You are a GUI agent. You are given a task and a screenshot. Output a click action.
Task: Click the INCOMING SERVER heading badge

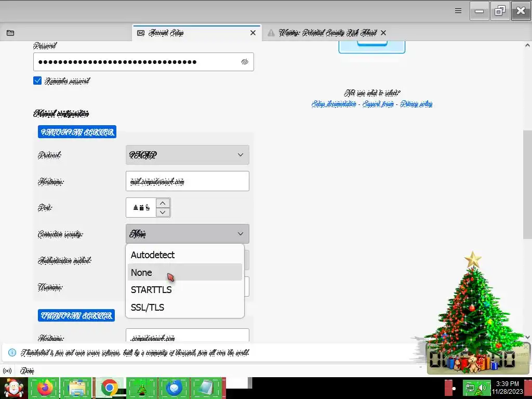(x=77, y=132)
